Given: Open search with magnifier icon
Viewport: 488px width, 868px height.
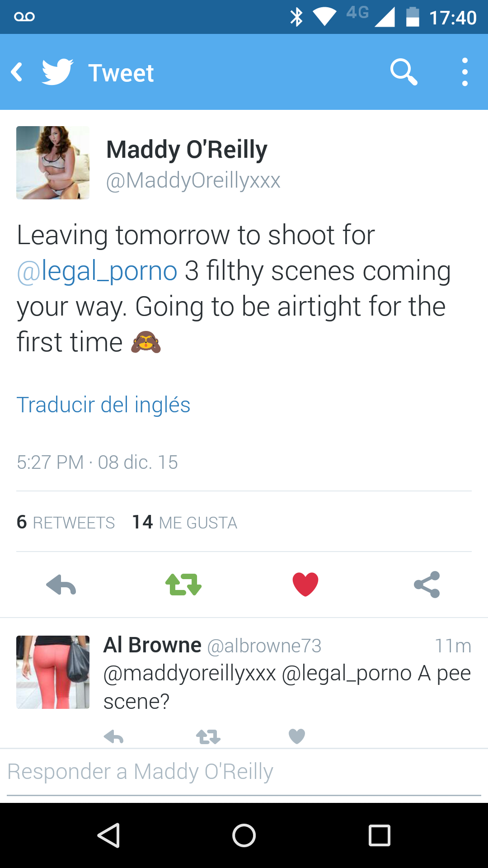Looking at the screenshot, I should (404, 72).
